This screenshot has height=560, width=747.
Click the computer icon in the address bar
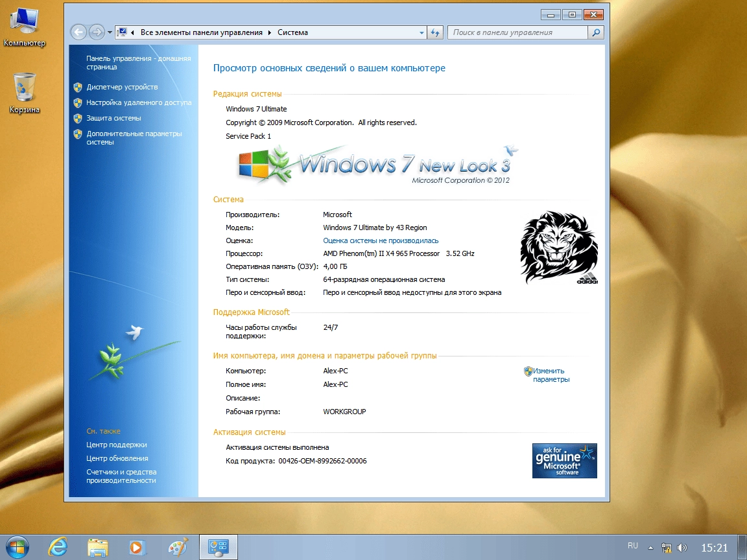pos(122,32)
